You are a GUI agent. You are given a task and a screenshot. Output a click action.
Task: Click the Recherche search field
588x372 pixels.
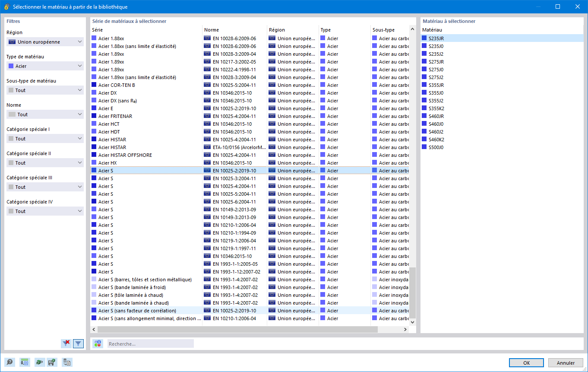pyautogui.click(x=151, y=344)
